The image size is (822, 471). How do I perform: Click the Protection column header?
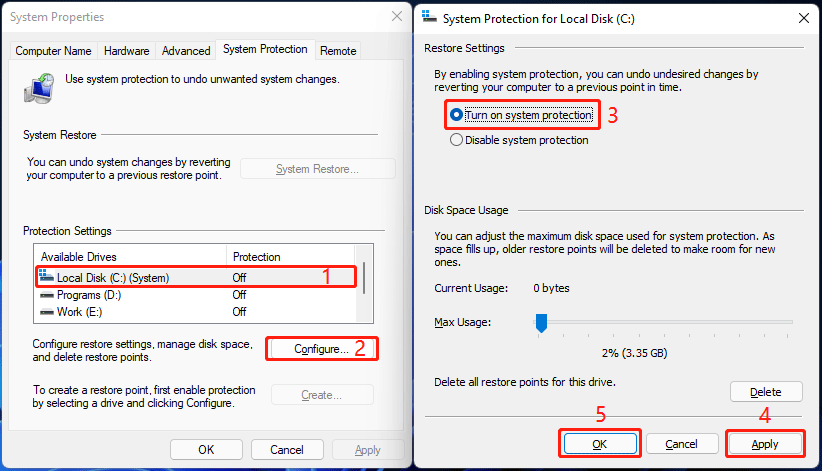[x=256, y=257]
